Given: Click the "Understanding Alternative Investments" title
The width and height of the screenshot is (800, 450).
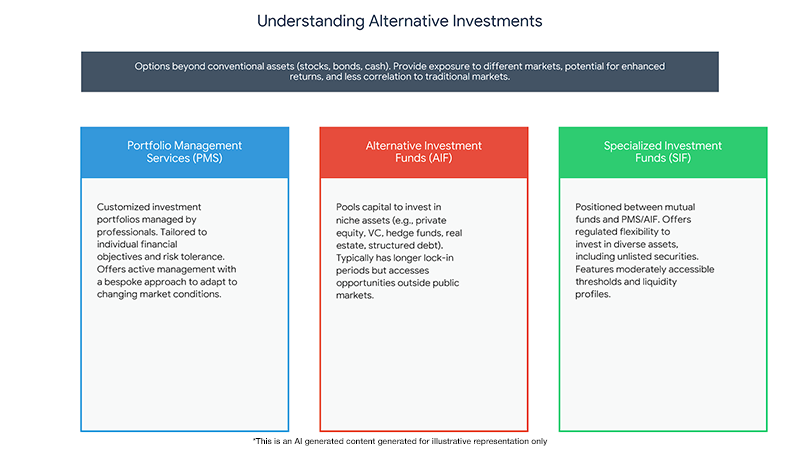Looking at the screenshot, I should 399,20.
